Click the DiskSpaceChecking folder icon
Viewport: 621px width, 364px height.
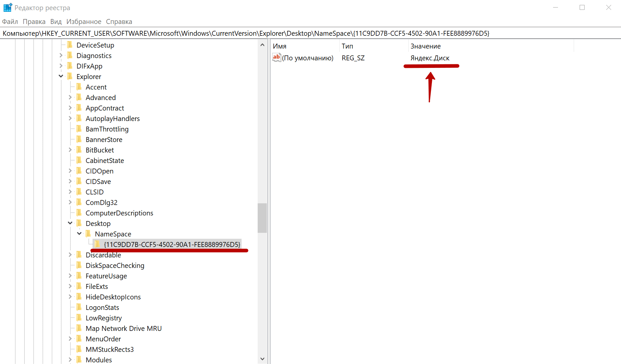[79, 265]
